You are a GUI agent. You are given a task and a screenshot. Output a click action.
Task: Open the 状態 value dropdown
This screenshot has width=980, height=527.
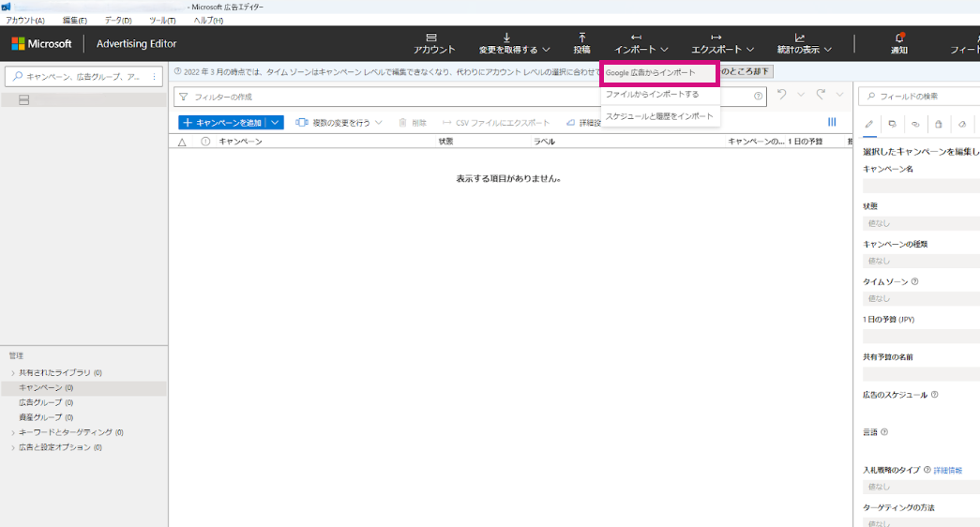pyautogui.click(x=921, y=223)
